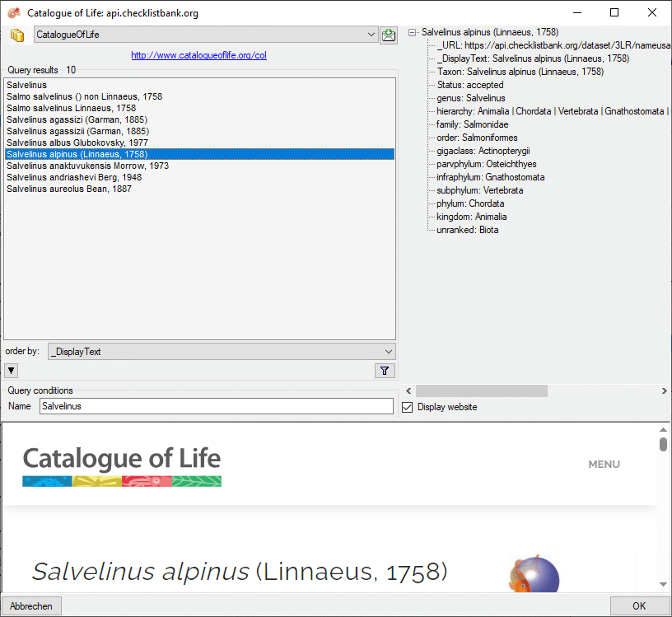
Task: Open the catalogueoflife.org/col hyperlink
Action: click(x=198, y=55)
